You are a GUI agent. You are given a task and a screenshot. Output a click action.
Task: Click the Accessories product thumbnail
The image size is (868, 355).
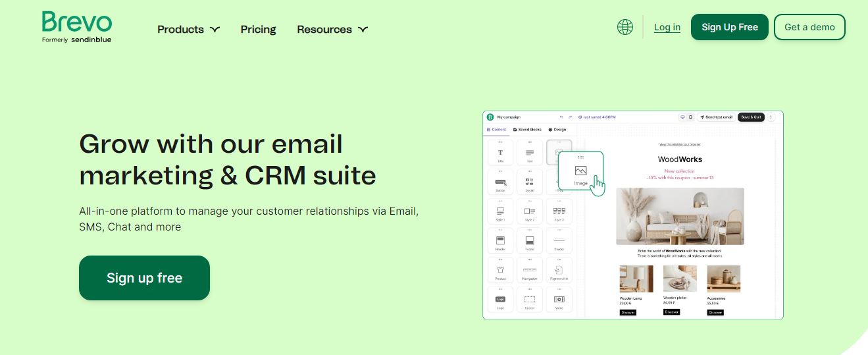[724, 279]
